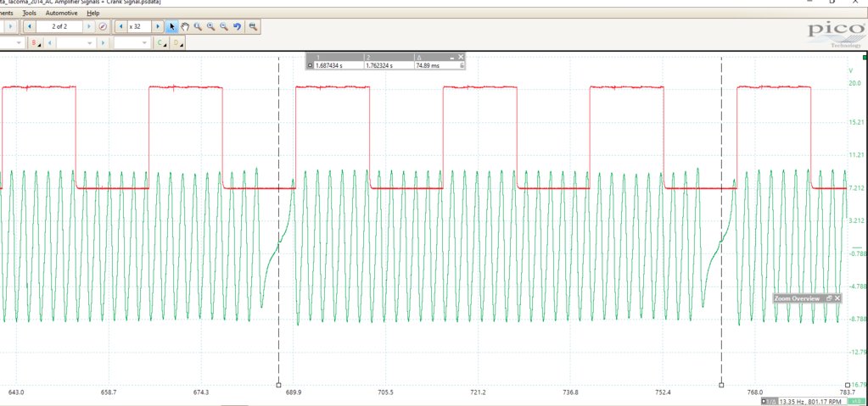
Task: Click ruler legend lock square
Action: tap(310, 65)
